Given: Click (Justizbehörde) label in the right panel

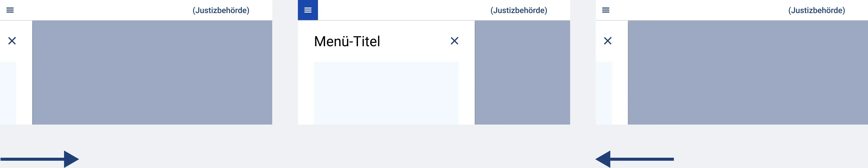Looking at the screenshot, I should pyautogui.click(x=817, y=11).
